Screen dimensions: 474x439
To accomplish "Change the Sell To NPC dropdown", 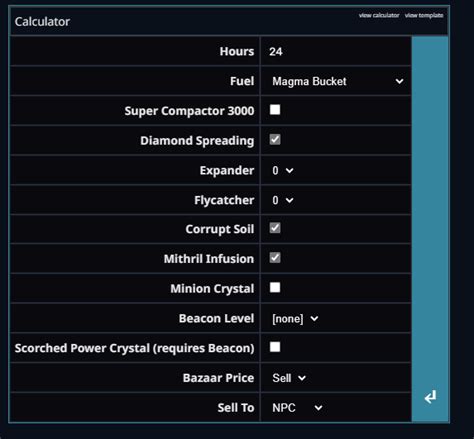I will tap(297, 408).
